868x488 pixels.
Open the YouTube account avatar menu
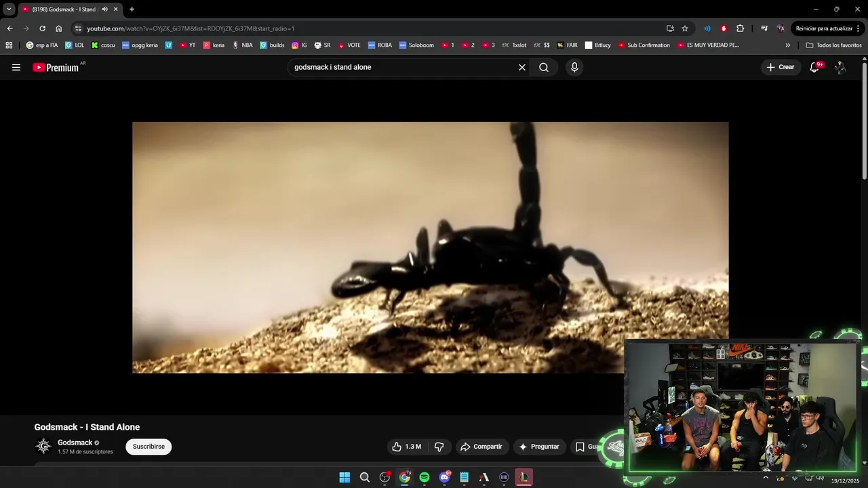[840, 67]
